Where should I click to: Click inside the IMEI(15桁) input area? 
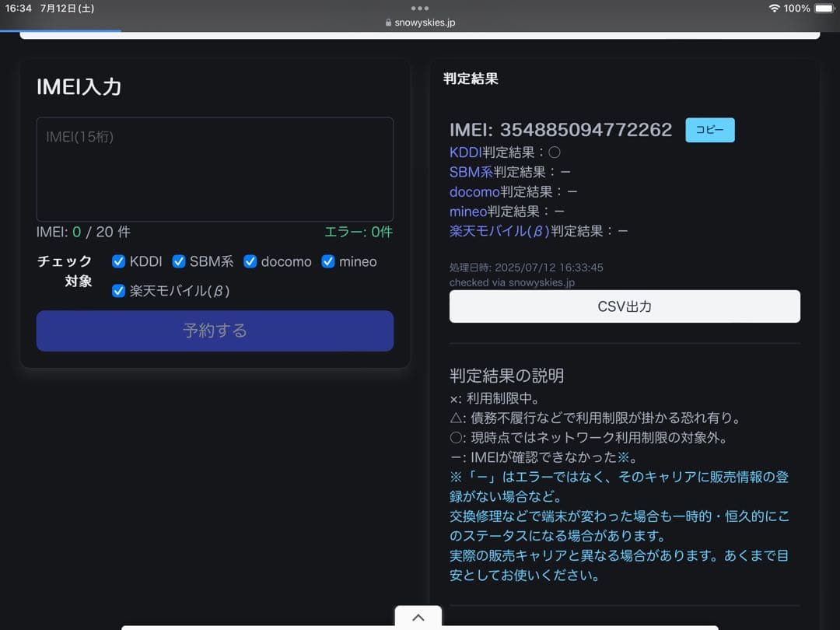click(x=215, y=169)
